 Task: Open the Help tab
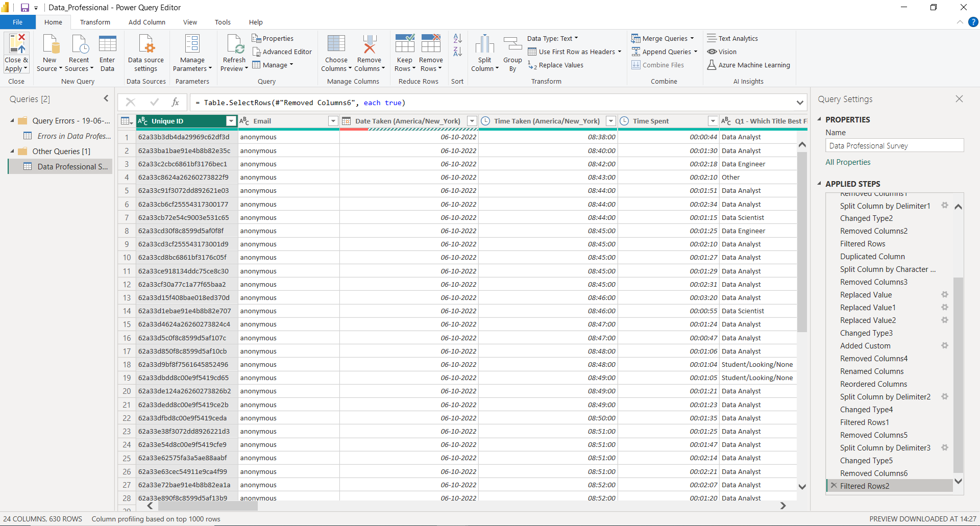256,22
